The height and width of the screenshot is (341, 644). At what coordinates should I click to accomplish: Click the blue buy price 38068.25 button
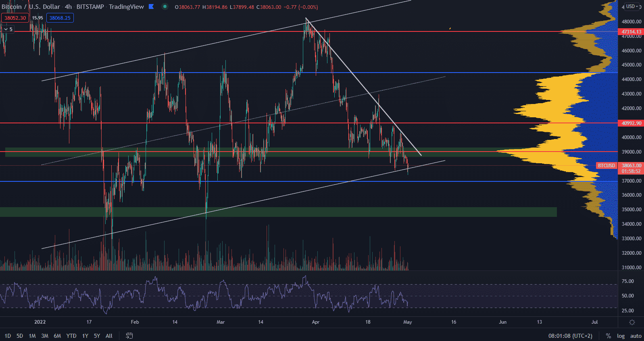[x=60, y=18]
